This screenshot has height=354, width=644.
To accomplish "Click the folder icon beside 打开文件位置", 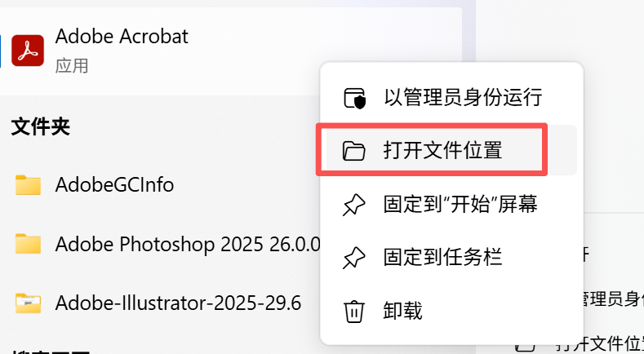I will coord(353,151).
